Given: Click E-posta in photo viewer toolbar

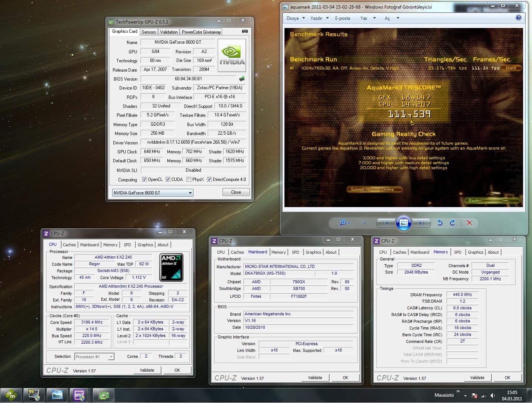Looking at the screenshot, I should coord(342,18).
